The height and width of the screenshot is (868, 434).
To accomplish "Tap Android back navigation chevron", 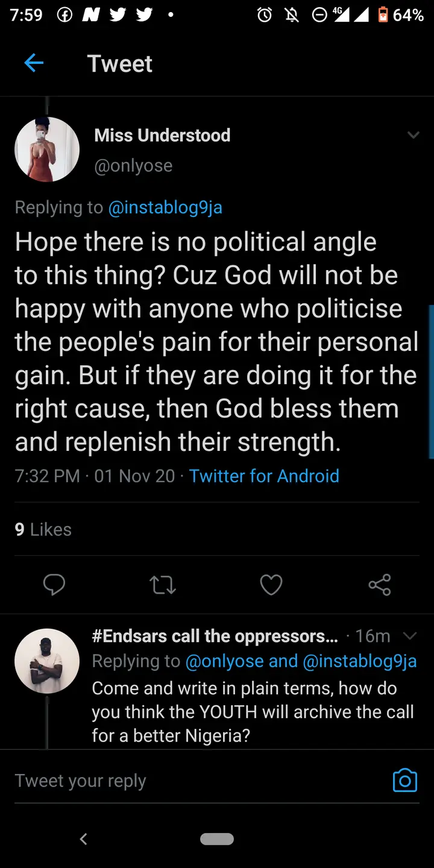I will 84,838.
